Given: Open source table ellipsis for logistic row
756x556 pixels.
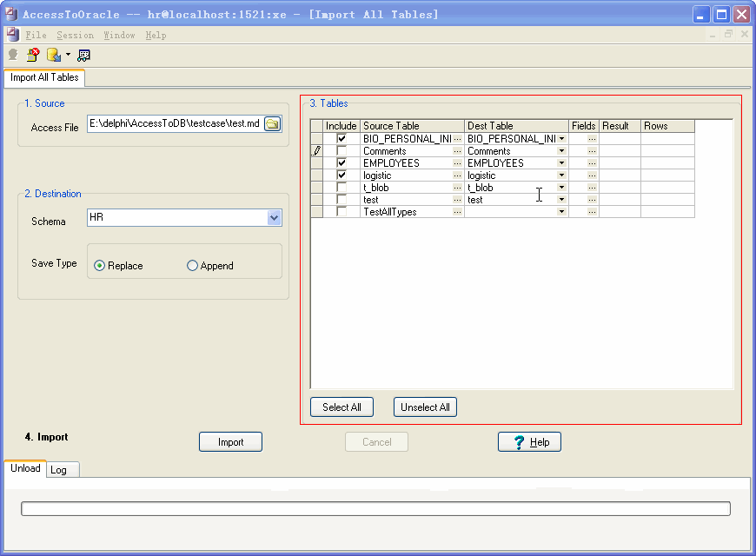Looking at the screenshot, I should [458, 175].
